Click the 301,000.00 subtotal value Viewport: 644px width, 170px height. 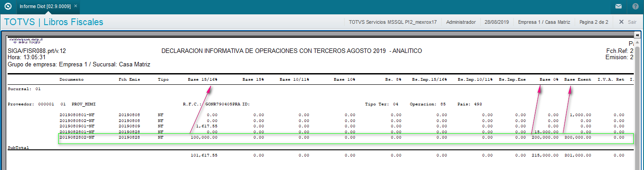tap(578, 155)
